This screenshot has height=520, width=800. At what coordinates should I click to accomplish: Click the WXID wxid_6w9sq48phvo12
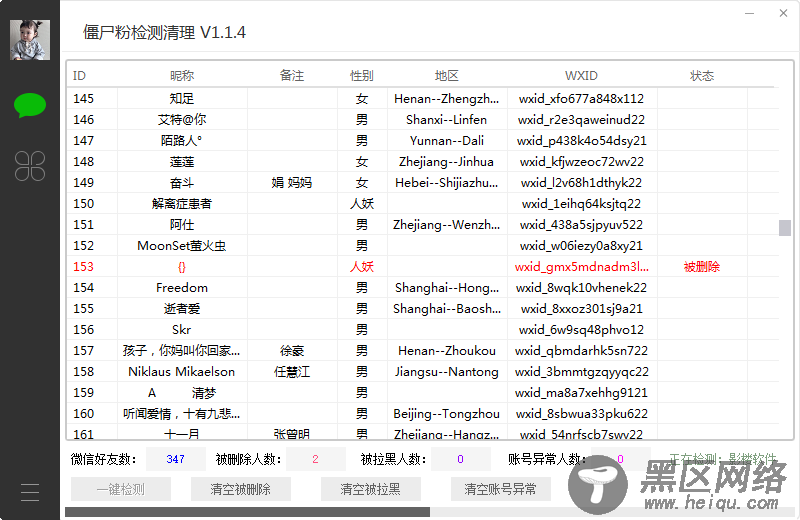click(x=581, y=330)
